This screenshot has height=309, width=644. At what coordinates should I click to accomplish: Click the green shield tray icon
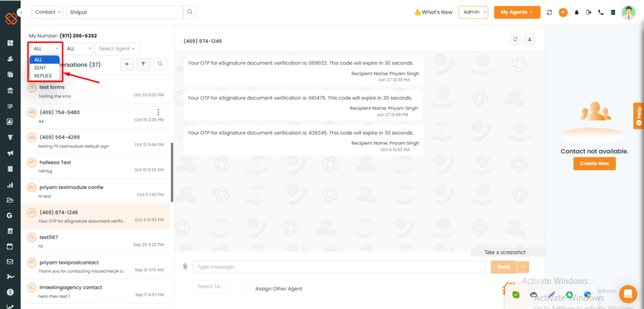[x=516, y=295]
